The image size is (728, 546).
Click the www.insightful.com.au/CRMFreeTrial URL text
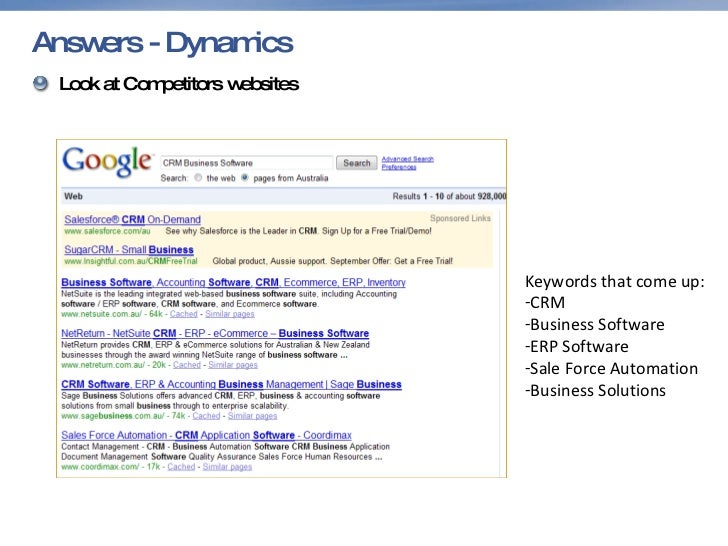tap(131, 261)
